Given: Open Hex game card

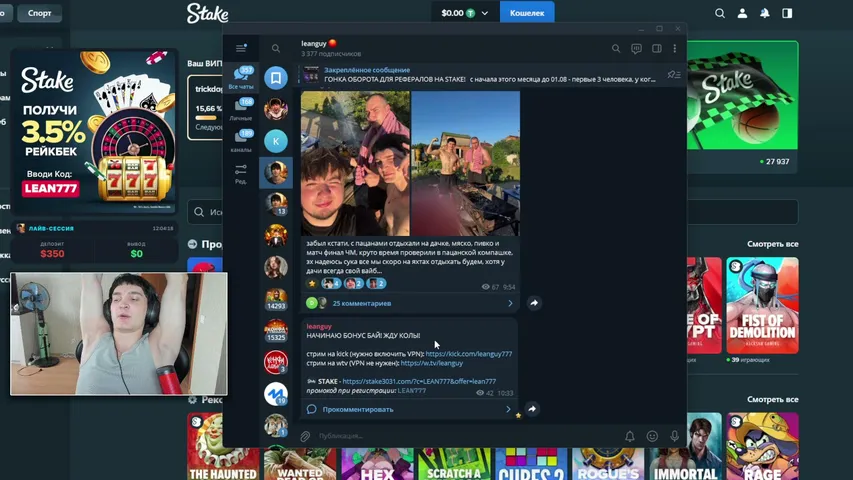Looking at the screenshot, I should pos(378,464).
